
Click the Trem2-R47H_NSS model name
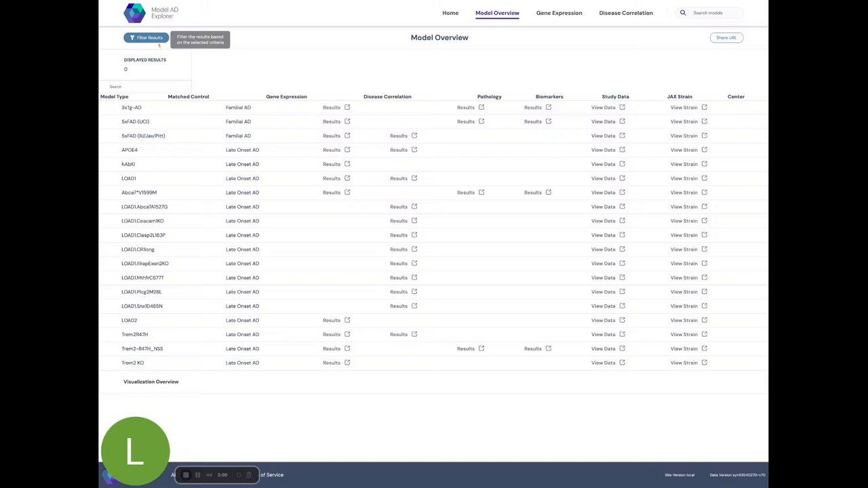pos(142,349)
